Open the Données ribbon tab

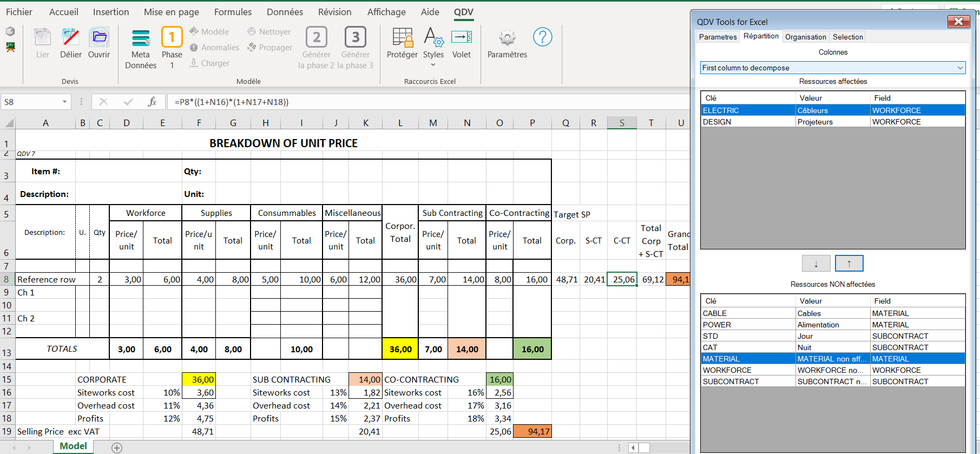(x=285, y=12)
